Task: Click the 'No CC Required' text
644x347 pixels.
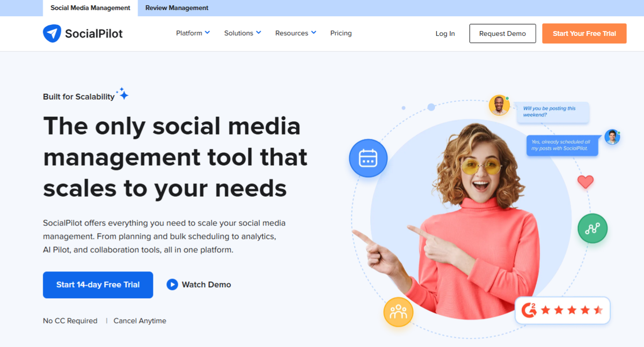Action: [70, 321]
